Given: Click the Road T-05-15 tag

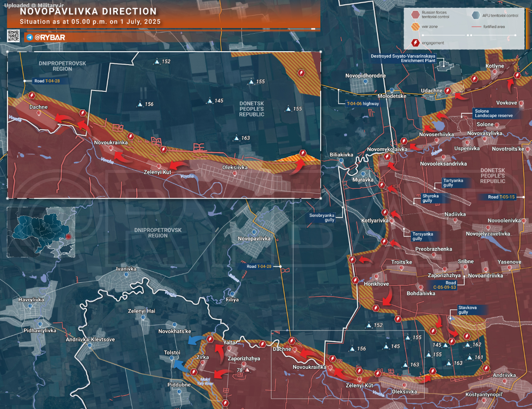Looking at the screenshot, I should click(501, 197).
